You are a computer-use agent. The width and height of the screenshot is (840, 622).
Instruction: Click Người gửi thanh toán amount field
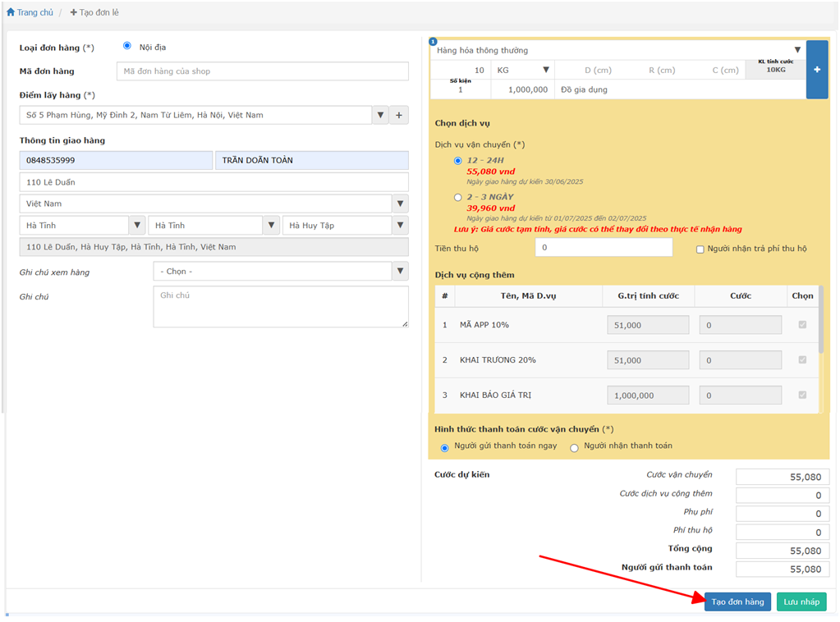pyautogui.click(x=783, y=569)
